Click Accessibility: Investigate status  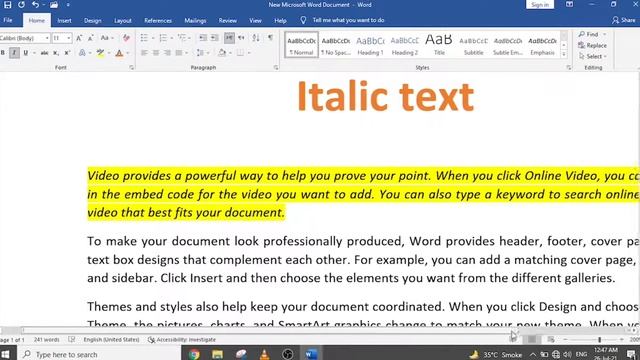[182, 339]
